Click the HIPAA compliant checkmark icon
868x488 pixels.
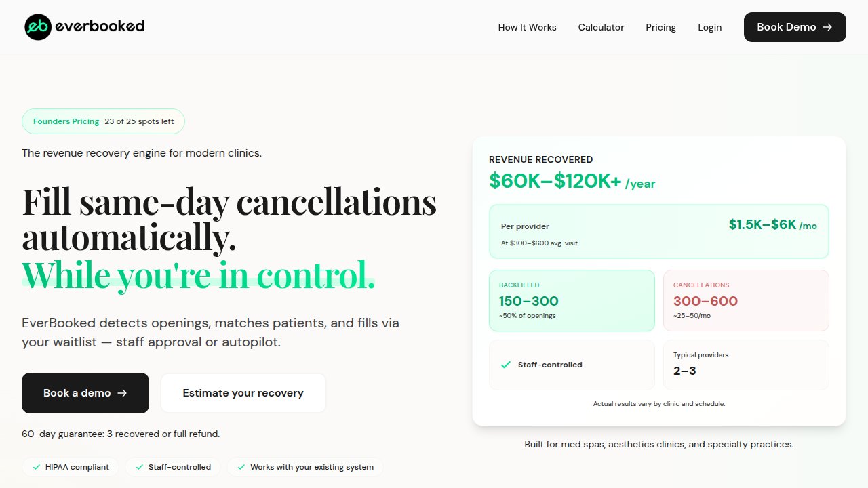click(x=37, y=467)
